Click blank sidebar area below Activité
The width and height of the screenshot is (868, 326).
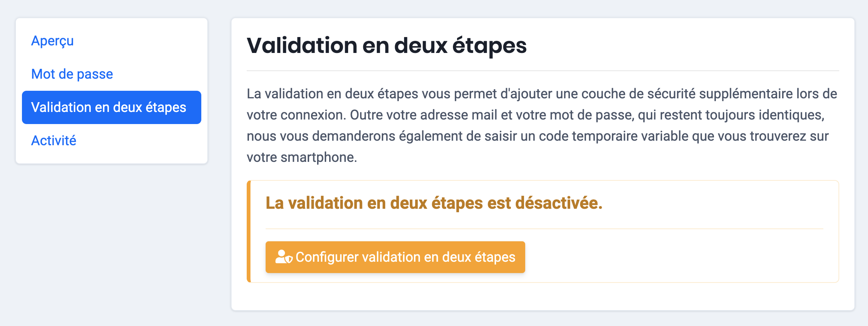pos(111,157)
